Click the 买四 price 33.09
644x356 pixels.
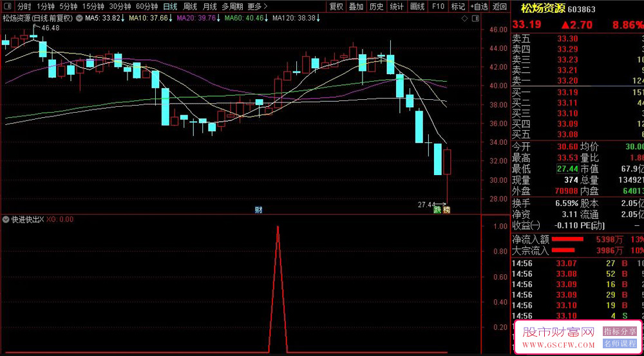click(567, 124)
